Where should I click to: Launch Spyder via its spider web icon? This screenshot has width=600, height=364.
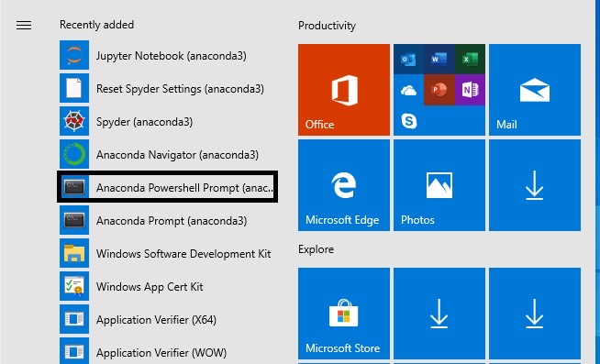pyautogui.click(x=74, y=121)
